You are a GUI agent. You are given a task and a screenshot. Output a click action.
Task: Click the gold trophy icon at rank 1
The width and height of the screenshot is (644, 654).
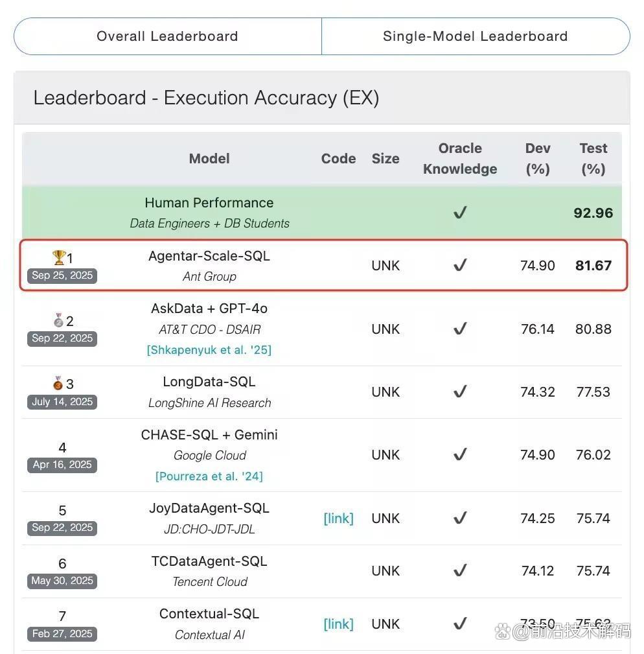[59, 258]
